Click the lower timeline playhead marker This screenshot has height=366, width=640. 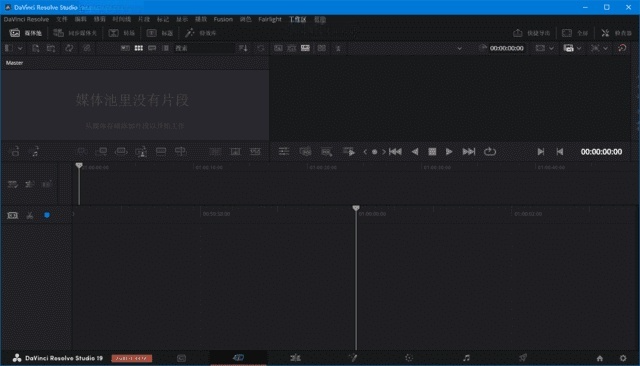click(x=356, y=208)
